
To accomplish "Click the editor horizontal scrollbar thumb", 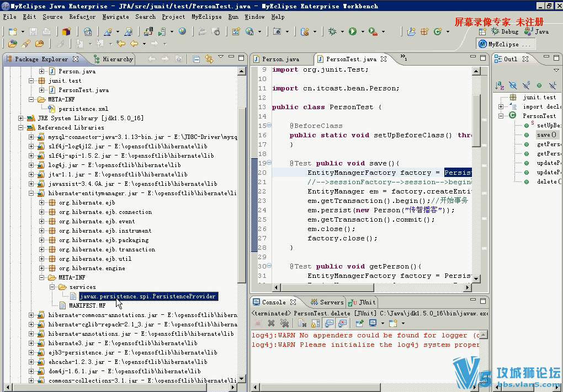I will [x=327, y=287].
